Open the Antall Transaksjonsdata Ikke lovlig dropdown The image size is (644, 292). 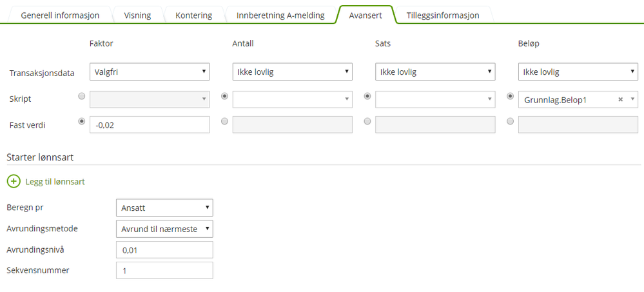pyautogui.click(x=292, y=72)
